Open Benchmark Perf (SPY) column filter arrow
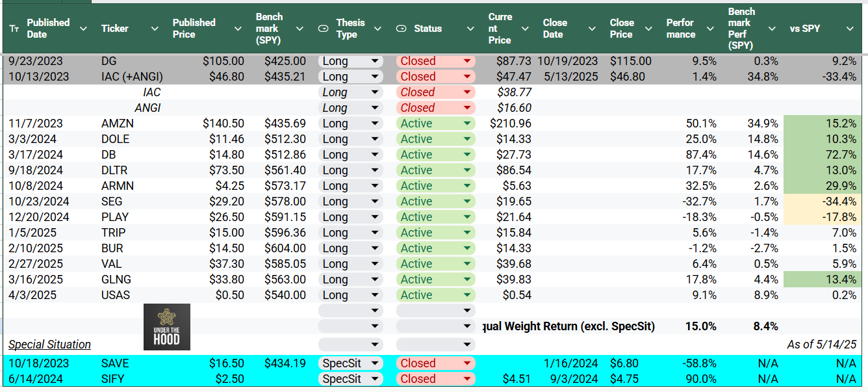 tap(772, 29)
